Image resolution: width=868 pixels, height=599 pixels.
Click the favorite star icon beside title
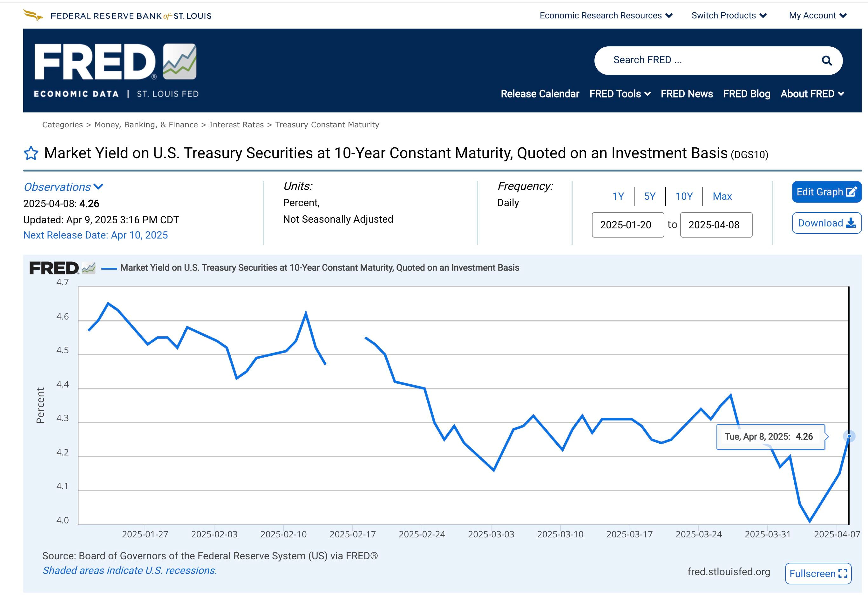pos(31,153)
